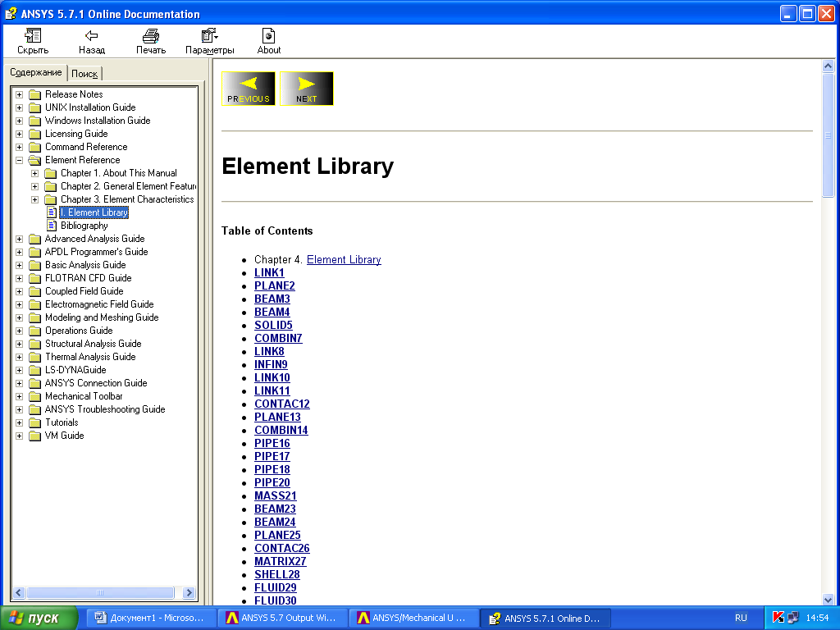Click the Bibliography page icon in tree
840x630 pixels.
[52, 226]
